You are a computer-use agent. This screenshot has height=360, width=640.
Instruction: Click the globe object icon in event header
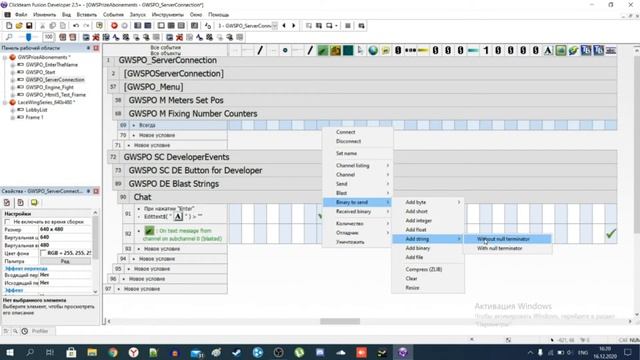tap(373, 50)
